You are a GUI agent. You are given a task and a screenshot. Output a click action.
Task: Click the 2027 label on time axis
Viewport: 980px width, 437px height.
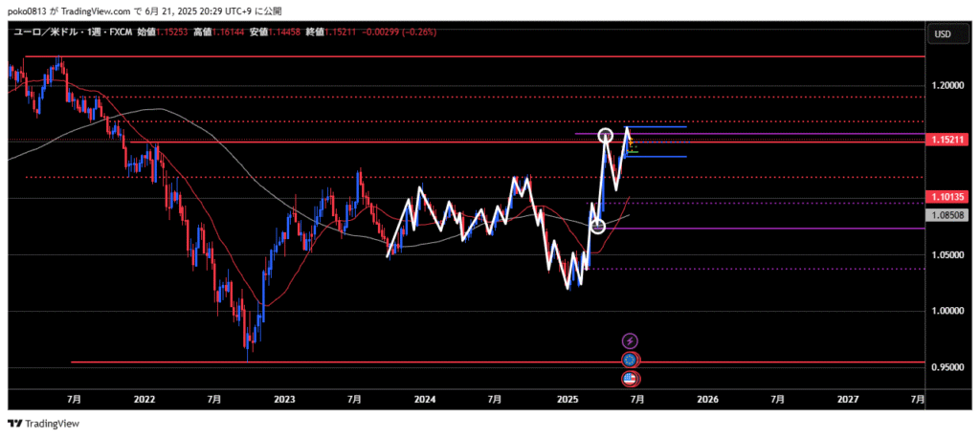pyautogui.click(x=848, y=398)
